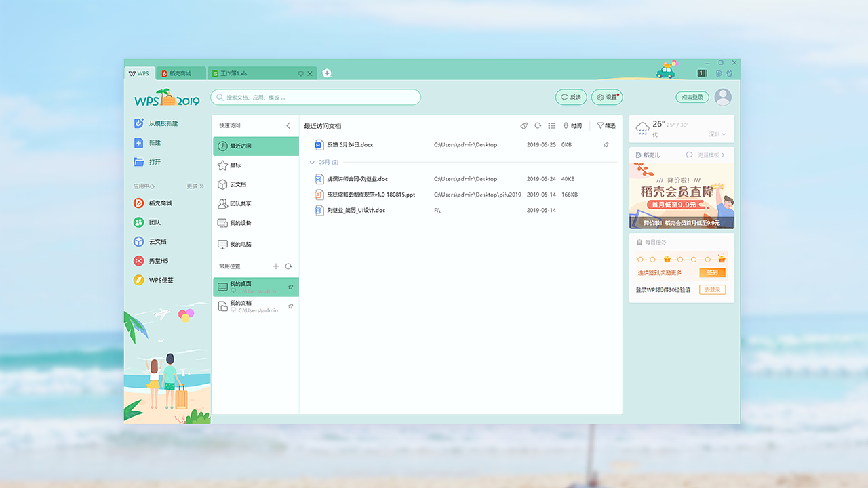Click the 去登录 button
Viewport: 868px width, 488px height.
point(713,289)
